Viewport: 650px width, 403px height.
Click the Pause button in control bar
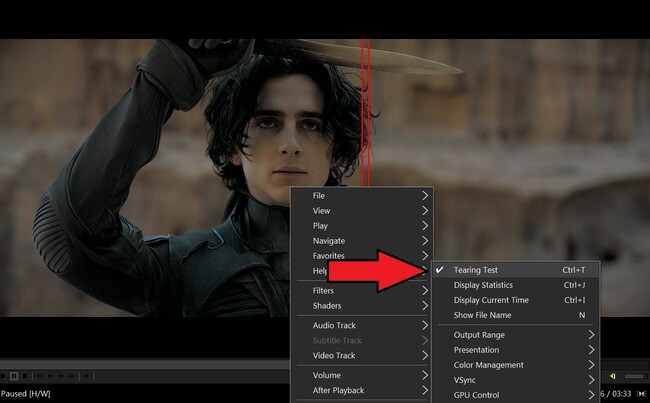(15, 376)
